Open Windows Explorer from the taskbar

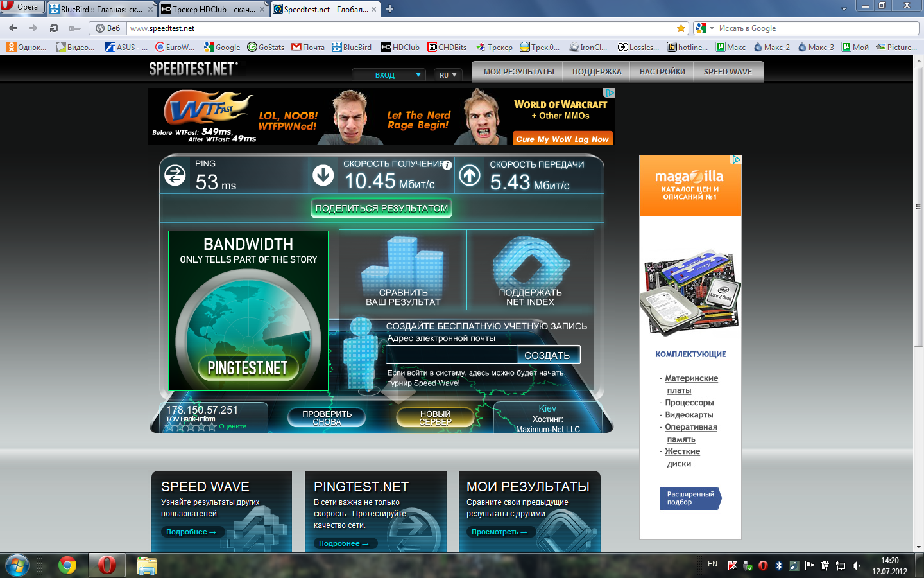147,565
